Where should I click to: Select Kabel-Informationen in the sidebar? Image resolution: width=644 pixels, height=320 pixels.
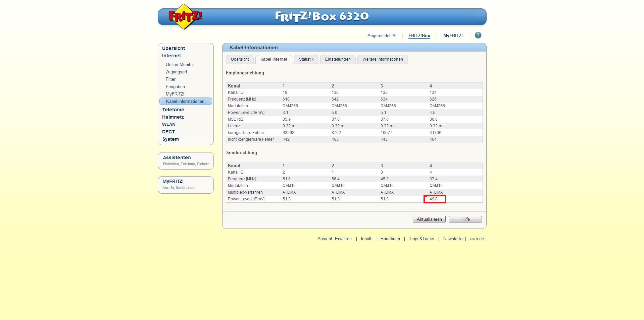(x=186, y=101)
